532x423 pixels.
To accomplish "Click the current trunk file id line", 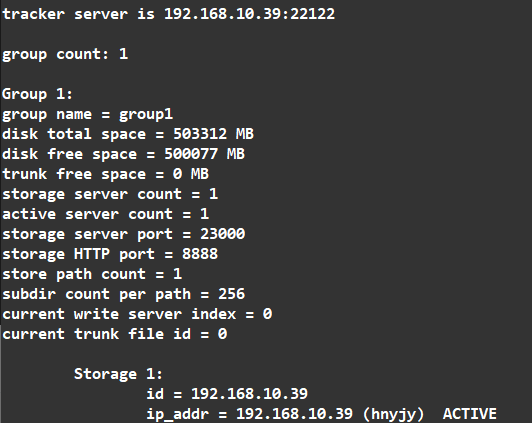I will (115, 334).
